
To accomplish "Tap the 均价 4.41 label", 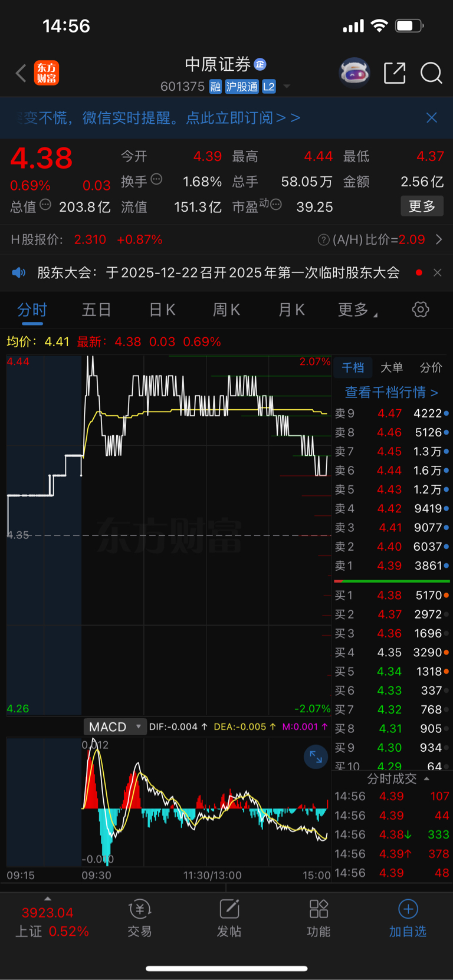I will (38, 341).
